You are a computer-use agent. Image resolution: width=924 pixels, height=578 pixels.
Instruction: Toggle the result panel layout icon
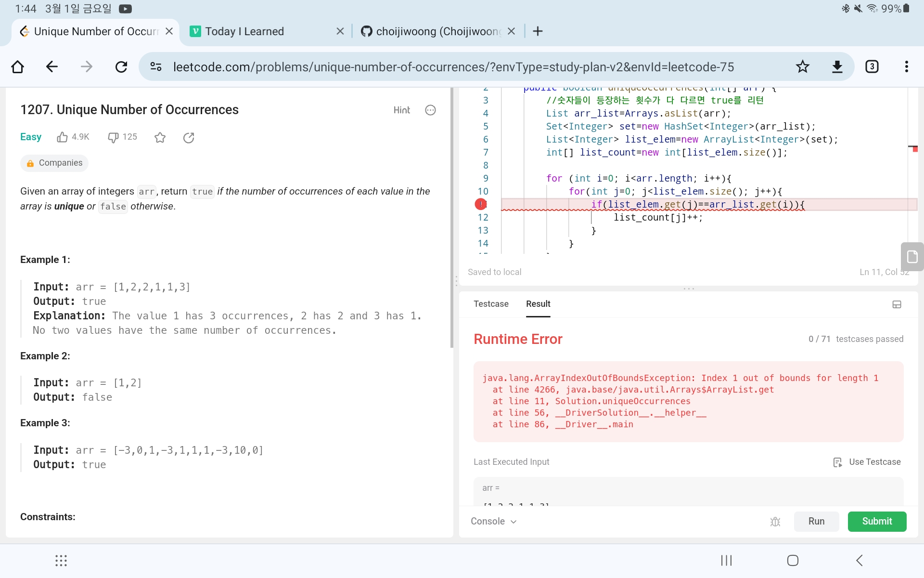coord(897,304)
